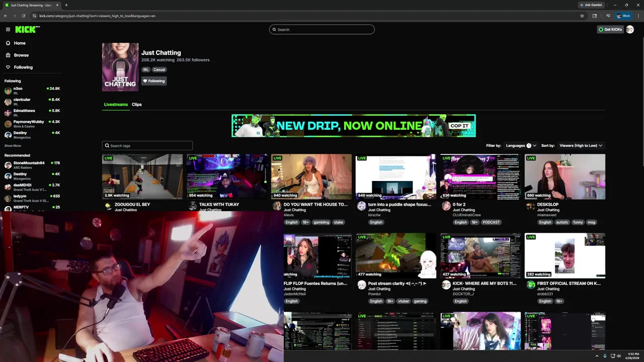Screen dimensions: 644x362
Task: Open the puddle shape stream thumbnail
Action: (x=396, y=176)
